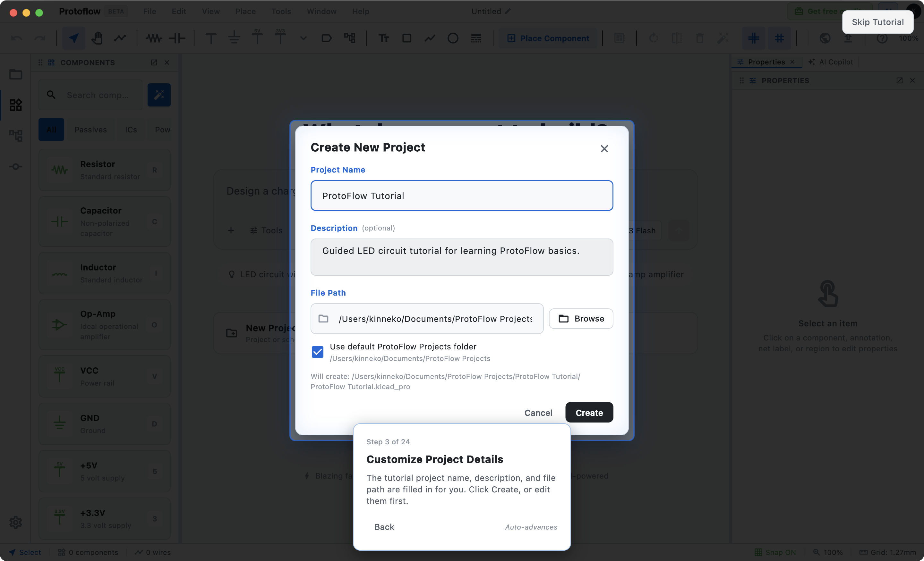Toggle Snap ON in the status bar
This screenshot has width=924, height=561.
coord(775,552)
